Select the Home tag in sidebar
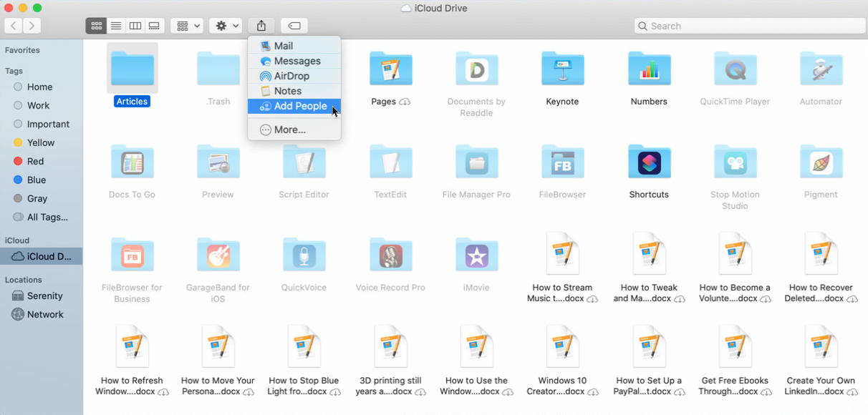 click(42, 87)
